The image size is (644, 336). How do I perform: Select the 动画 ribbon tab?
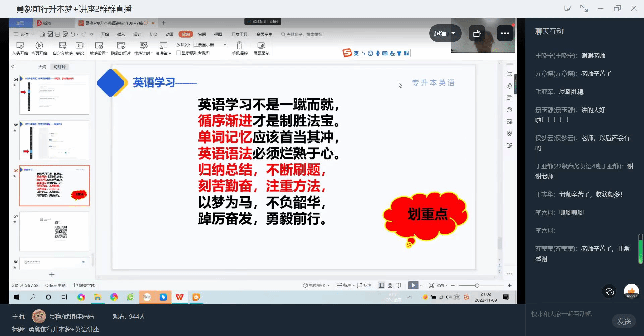[170, 34]
